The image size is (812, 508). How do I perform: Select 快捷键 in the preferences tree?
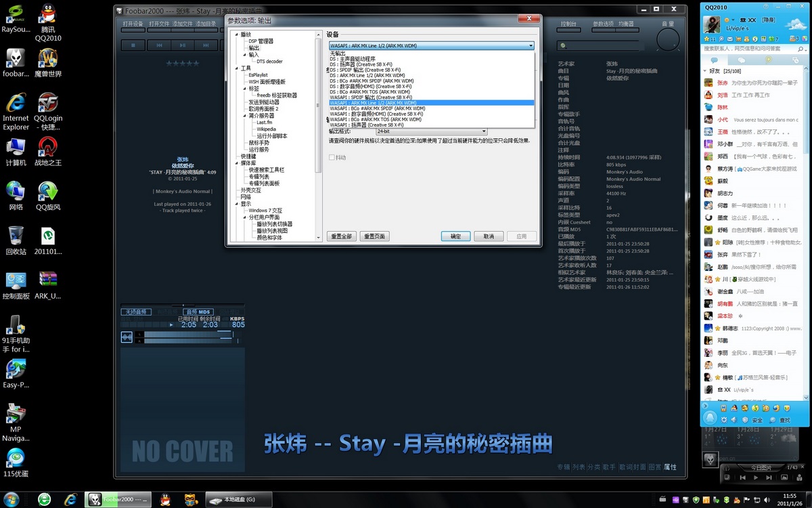pos(248,156)
